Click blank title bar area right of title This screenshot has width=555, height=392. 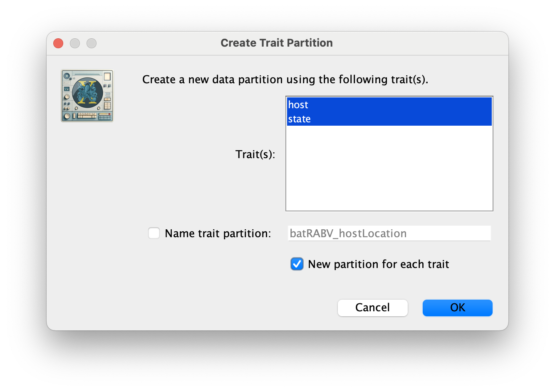click(x=416, y=43)
